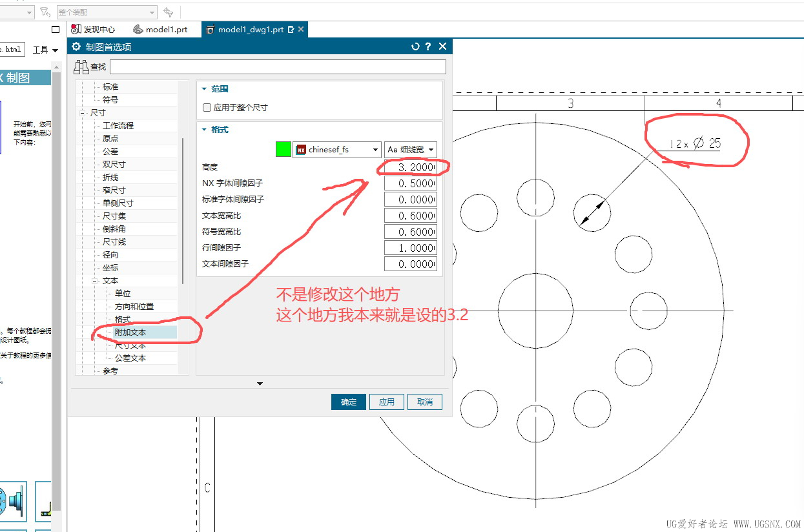Click the 行间隙因子 value field

tap(411, 248)
